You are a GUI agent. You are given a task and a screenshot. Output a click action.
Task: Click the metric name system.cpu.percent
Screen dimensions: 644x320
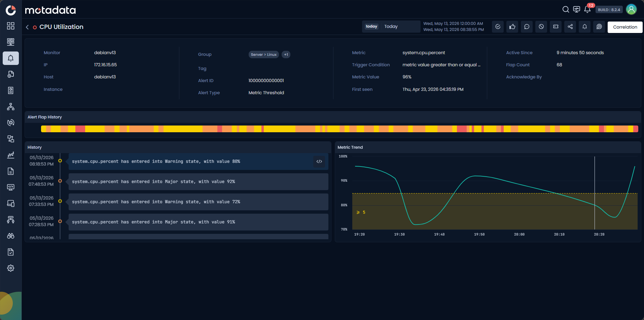(x=424, y=53)
